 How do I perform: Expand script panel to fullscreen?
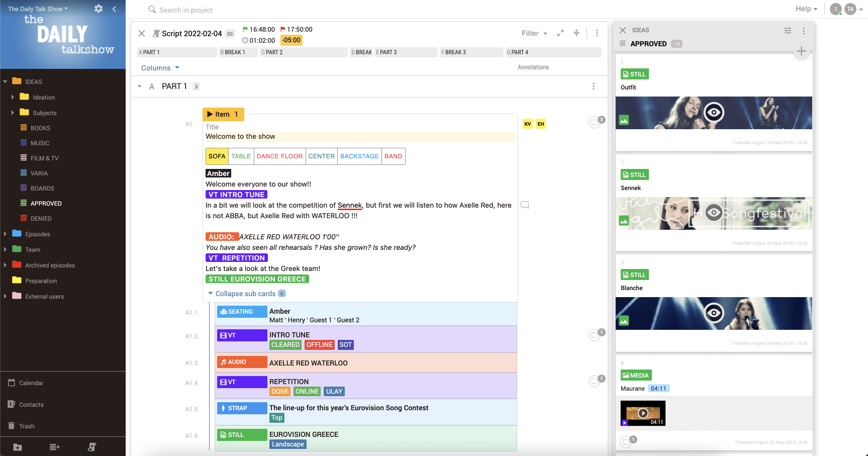click(560, 33)
